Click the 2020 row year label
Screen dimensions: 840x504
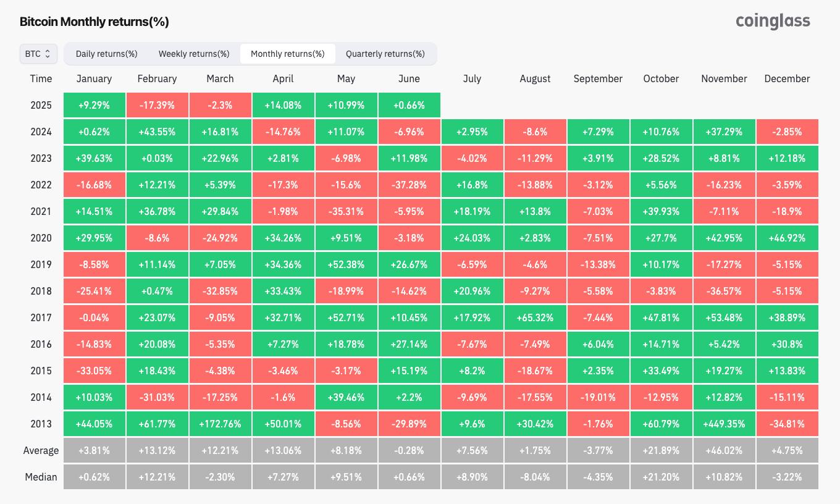coord(41,238)
